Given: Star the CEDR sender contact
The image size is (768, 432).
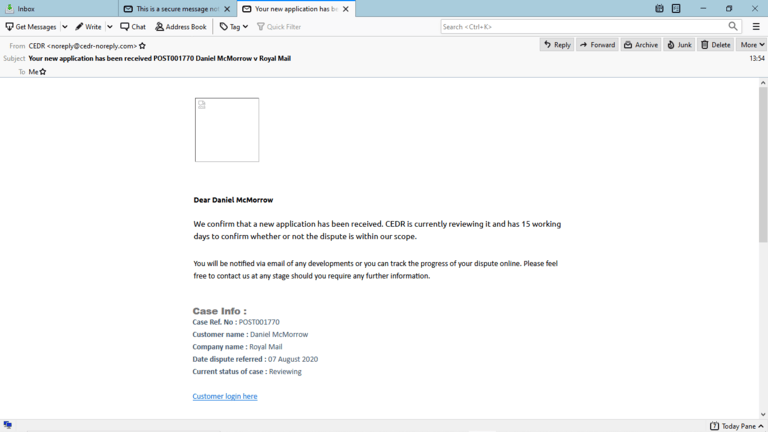Looking at the screenshot, I should pyautogui.click(x=143, y=46).
